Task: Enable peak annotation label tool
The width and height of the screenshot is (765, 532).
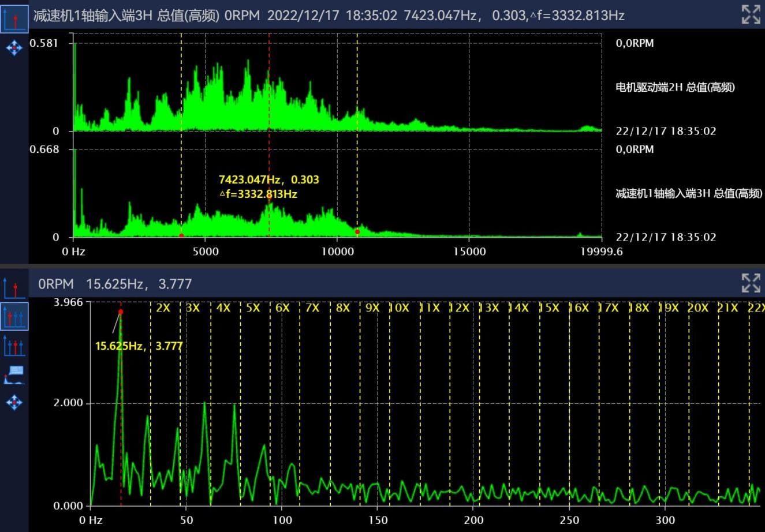Action: pos(14,374)
